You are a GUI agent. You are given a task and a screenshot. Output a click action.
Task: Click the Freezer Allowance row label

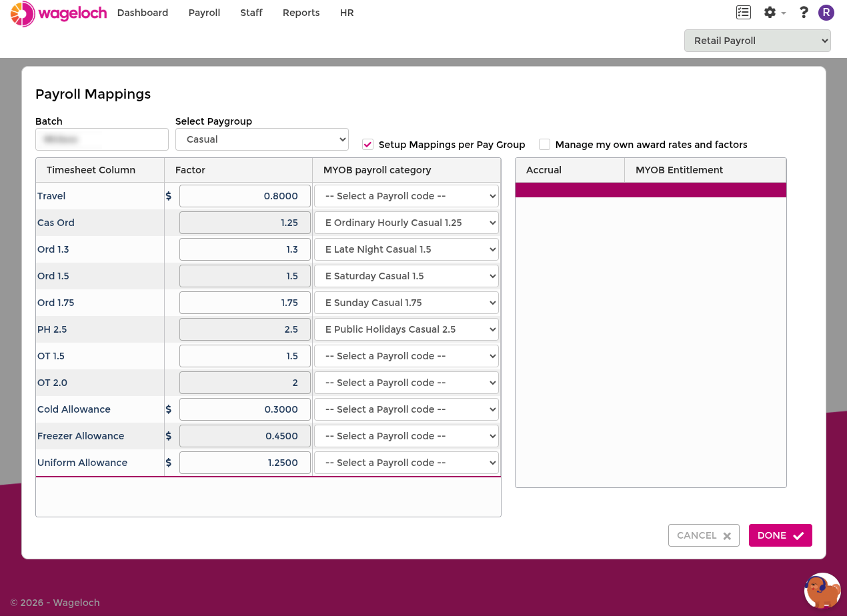tap(81, 436)
